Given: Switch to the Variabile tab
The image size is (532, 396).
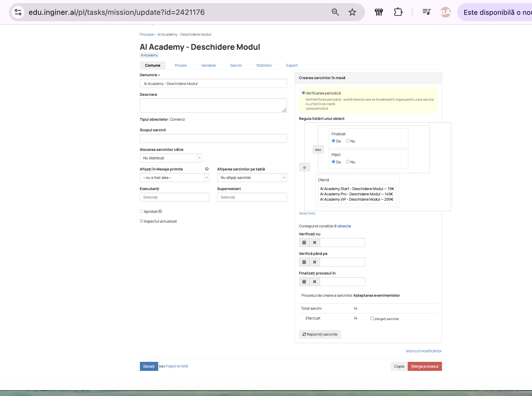Looking at the screenshot, I should point(208,65).
